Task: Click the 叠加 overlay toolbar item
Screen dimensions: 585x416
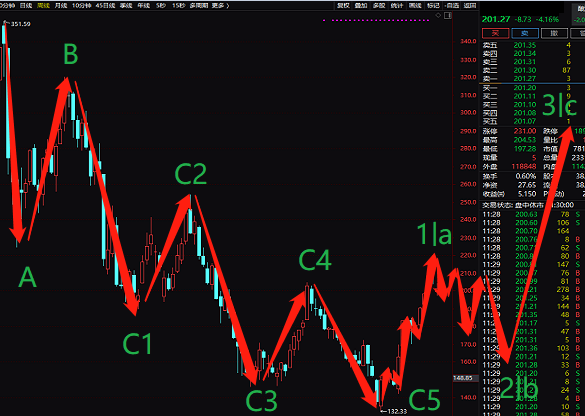Action: (x=361, y=6)
